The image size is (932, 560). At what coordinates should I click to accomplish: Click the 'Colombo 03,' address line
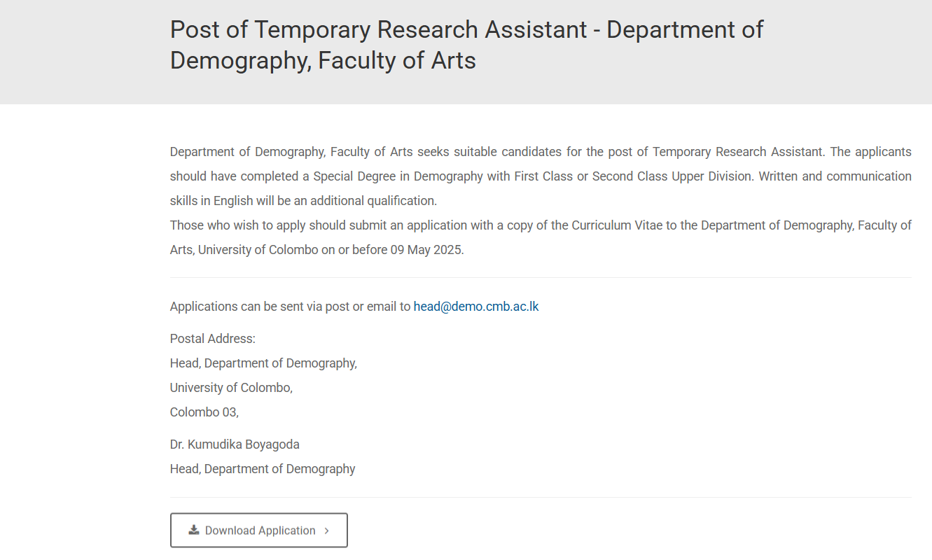click(204, 412)
